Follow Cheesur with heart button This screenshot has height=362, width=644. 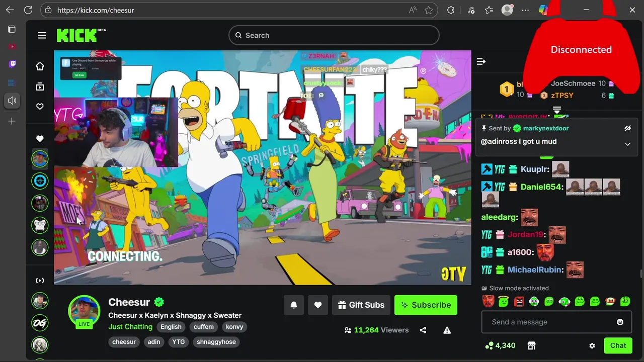[317, 305]
